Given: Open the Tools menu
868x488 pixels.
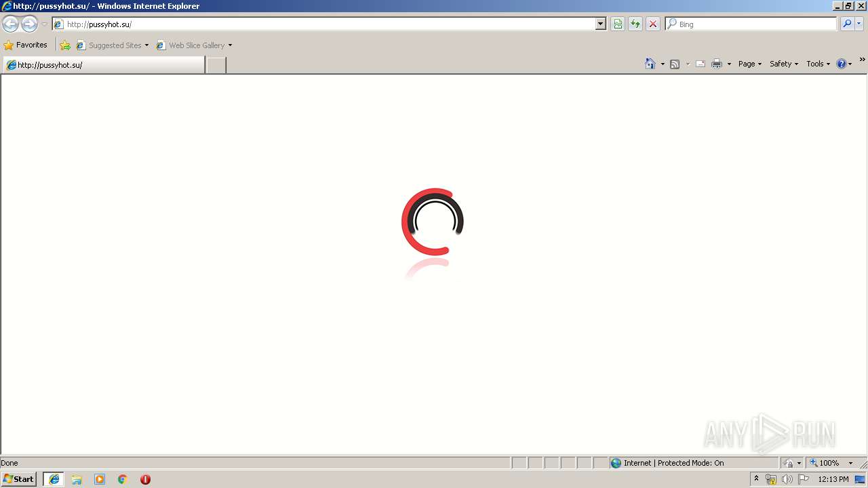Looking at the screenshot, I should pos(818,64).
